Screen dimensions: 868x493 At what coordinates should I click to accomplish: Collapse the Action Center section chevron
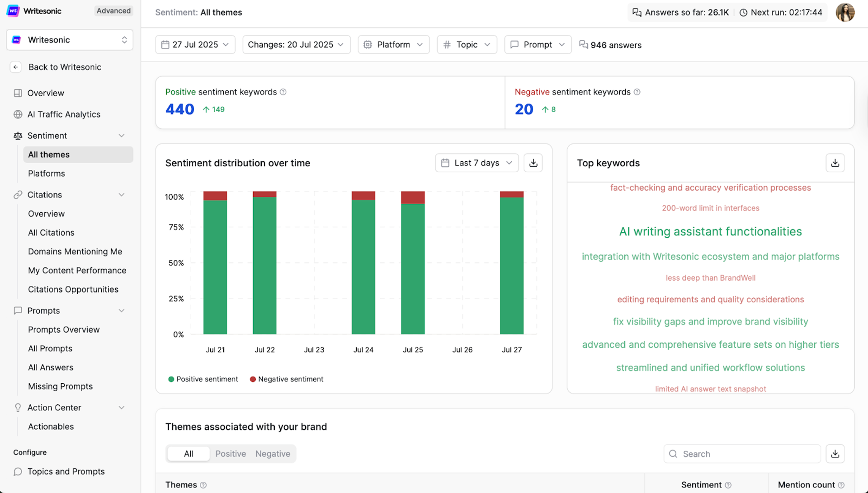tap(122, 408)
